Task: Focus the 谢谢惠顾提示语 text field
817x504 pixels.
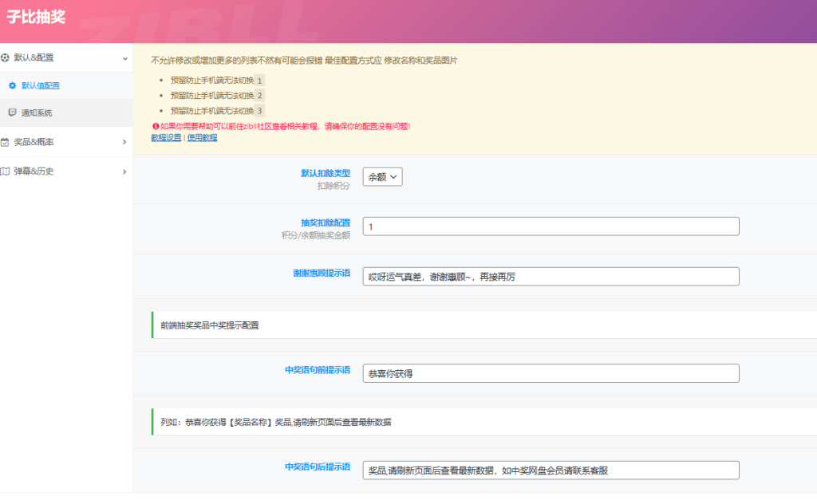Action: tap(551, 276)
